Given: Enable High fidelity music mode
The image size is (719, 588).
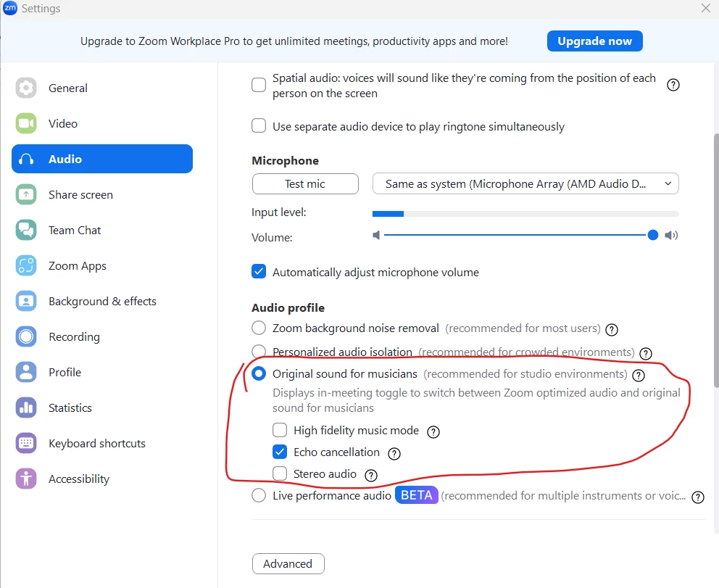Looking at the screenshot, I should (280, 430).
